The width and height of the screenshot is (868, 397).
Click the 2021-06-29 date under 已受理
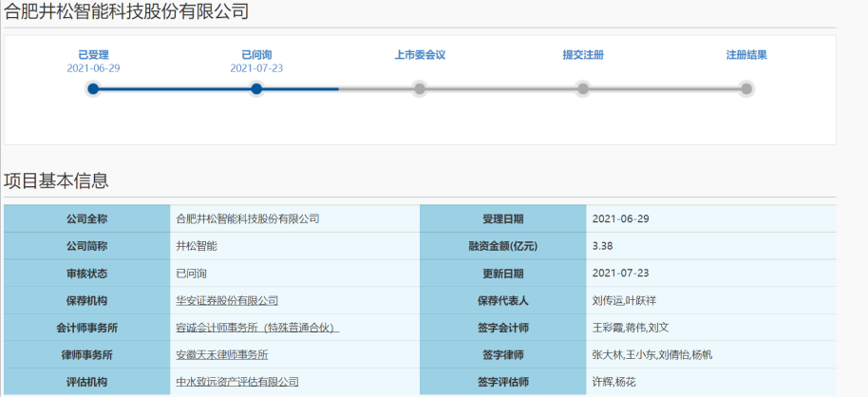pos(94,68)
